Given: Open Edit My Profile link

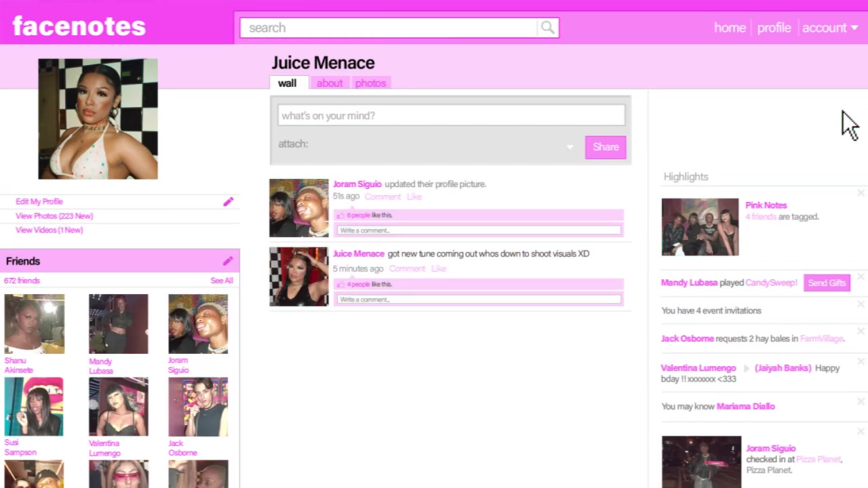Looking at the screenshot, I should [x=39, y=201].
